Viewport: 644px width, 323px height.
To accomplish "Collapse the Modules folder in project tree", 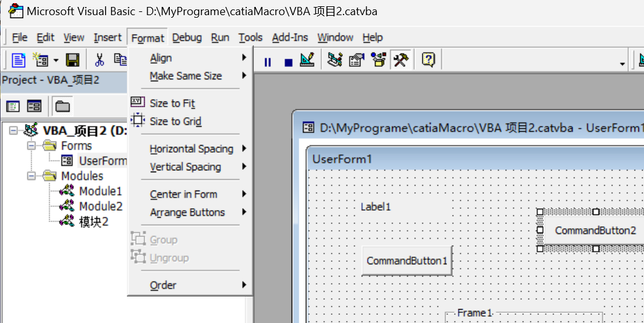I will pos(31,176).
